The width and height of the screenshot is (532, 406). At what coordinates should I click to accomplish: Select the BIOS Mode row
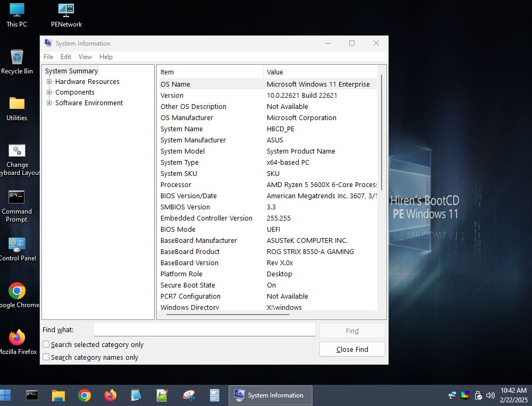tap(268, 229)
